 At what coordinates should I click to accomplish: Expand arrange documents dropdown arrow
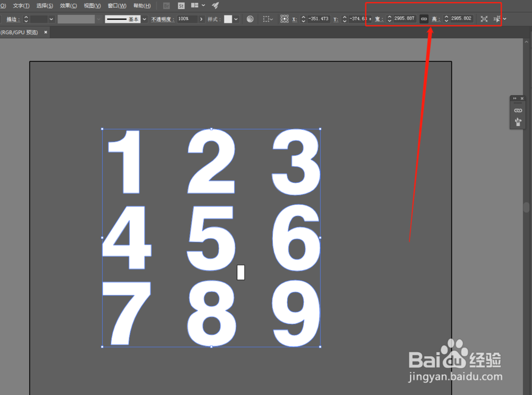pyautogui.click(x=203, y=5)
